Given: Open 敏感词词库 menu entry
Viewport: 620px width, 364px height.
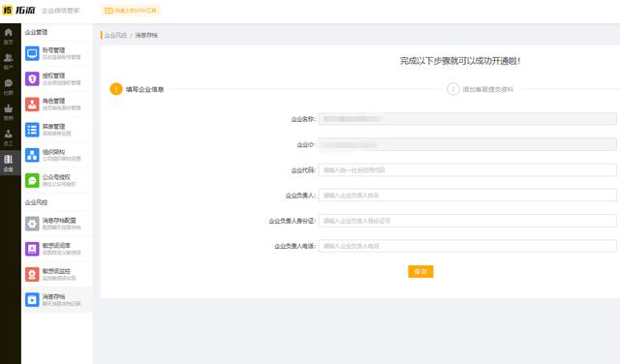Looking at the screenshot, I should 57,249.
